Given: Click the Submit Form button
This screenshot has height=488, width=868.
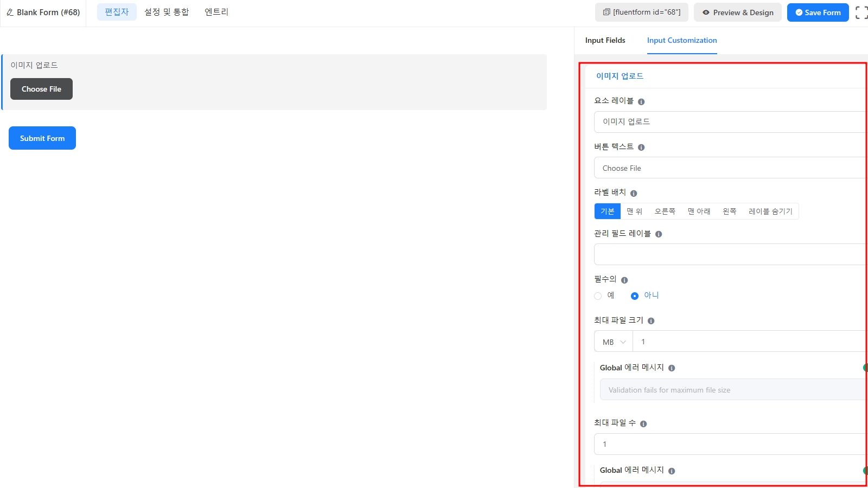Looking at the screenshot, I should pyautogui.click(x=42, y=138).
